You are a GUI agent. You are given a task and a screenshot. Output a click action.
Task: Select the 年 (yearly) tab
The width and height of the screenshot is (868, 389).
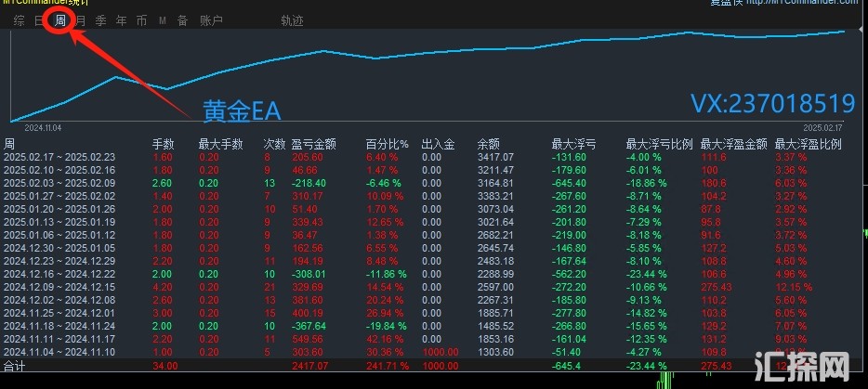pyautogui.click(x=121, y=19)
